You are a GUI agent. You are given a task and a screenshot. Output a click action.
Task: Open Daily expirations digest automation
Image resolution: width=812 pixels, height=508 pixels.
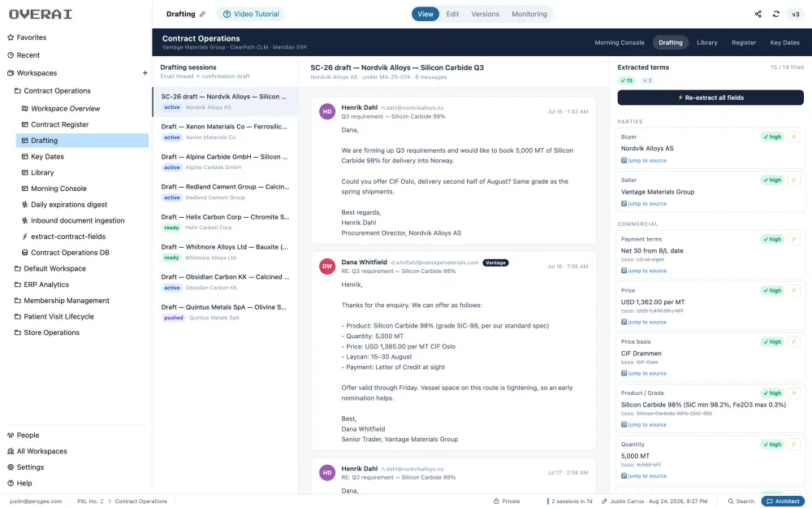(69, 204)
